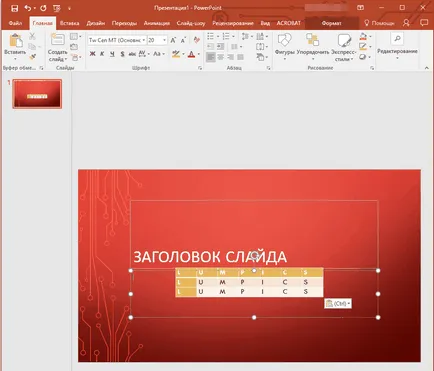
Task: Open the comments speech bubble icon
Action: click(x=424, y=23)
